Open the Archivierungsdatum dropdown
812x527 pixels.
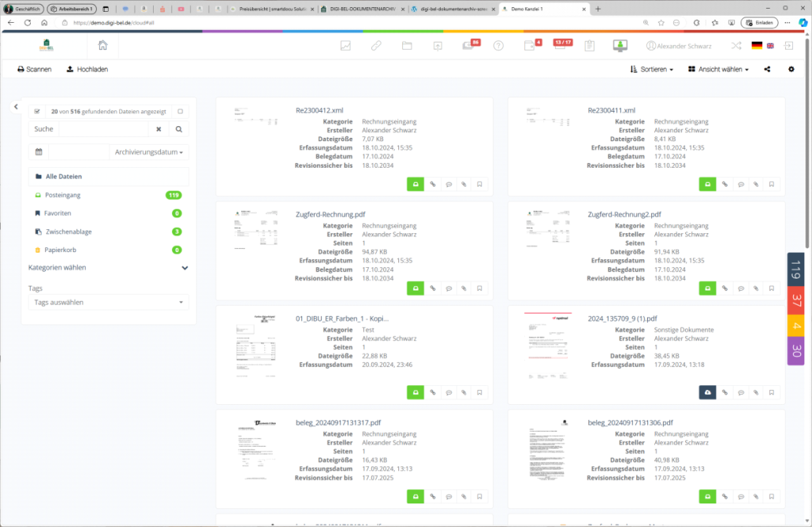pyautogui.click(x=149, y=152)
